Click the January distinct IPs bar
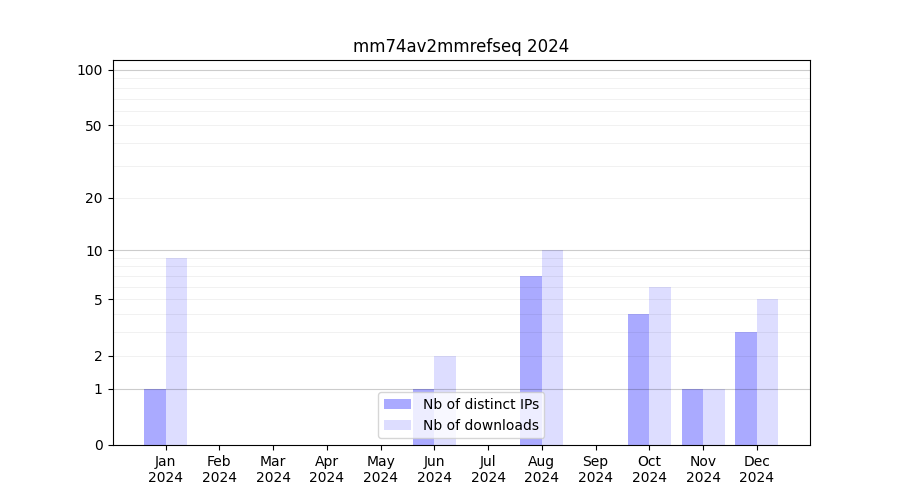 pyautogui.click(x=155, y=417)
